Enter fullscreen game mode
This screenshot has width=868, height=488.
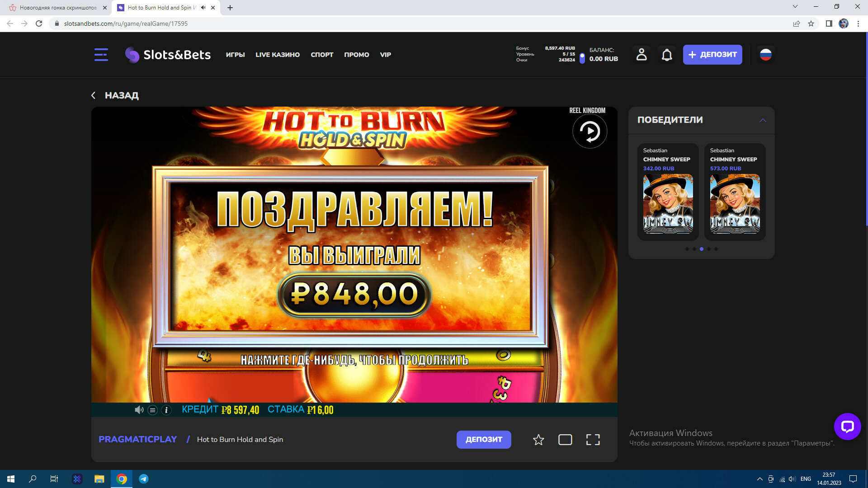(x=593, y=440)
